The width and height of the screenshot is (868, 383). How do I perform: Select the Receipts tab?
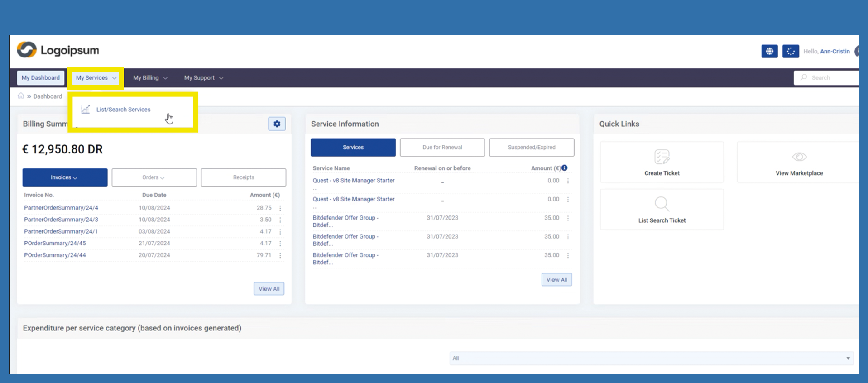pyautogui.click(x=243, y=177)
